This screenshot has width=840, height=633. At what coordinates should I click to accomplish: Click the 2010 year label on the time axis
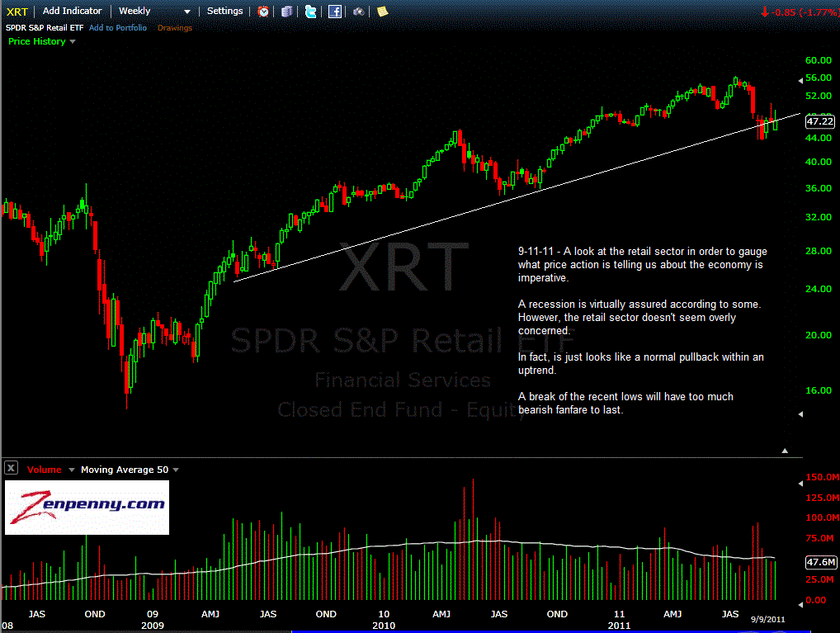pyautogui.click(x=384, y=626)
